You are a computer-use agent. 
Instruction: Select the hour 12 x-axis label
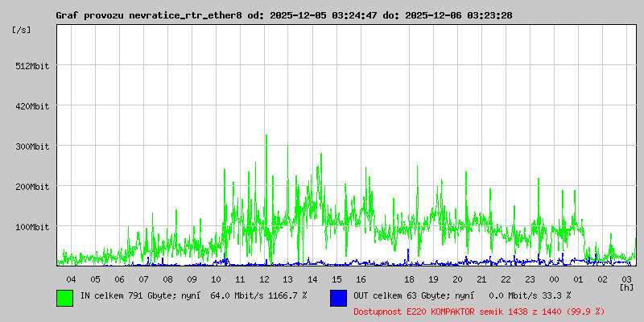click(264, 279)
